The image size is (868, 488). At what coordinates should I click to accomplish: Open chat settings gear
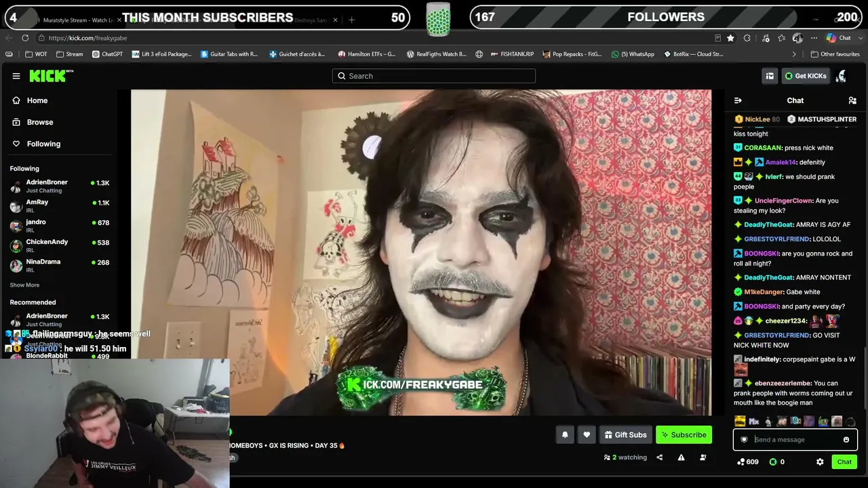tap(820, 462)
